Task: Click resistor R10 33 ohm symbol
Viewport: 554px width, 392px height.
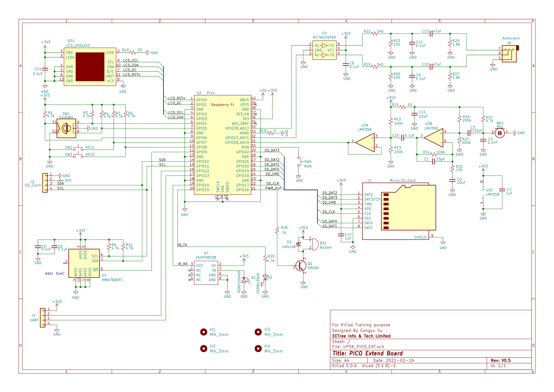Action: point(133,52)
